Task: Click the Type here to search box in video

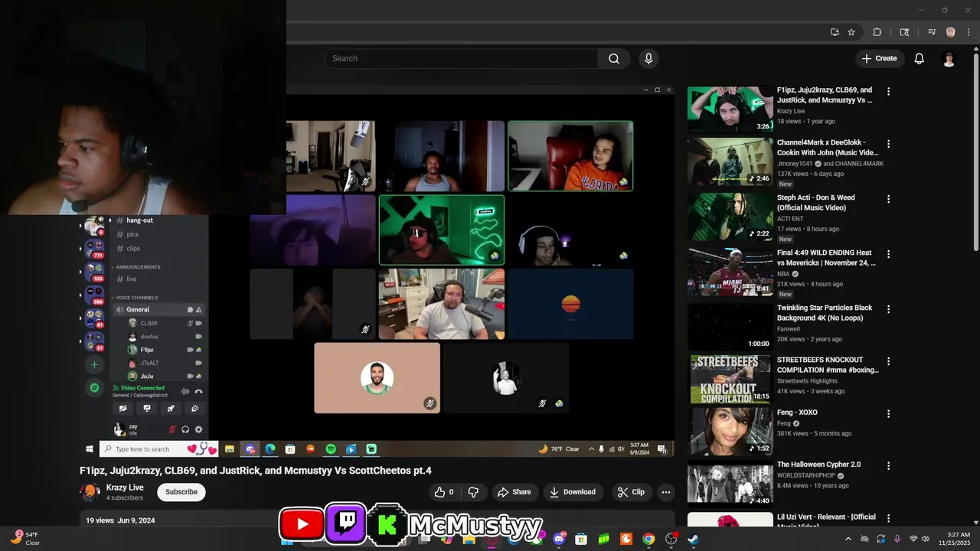Action: point(158,449)
